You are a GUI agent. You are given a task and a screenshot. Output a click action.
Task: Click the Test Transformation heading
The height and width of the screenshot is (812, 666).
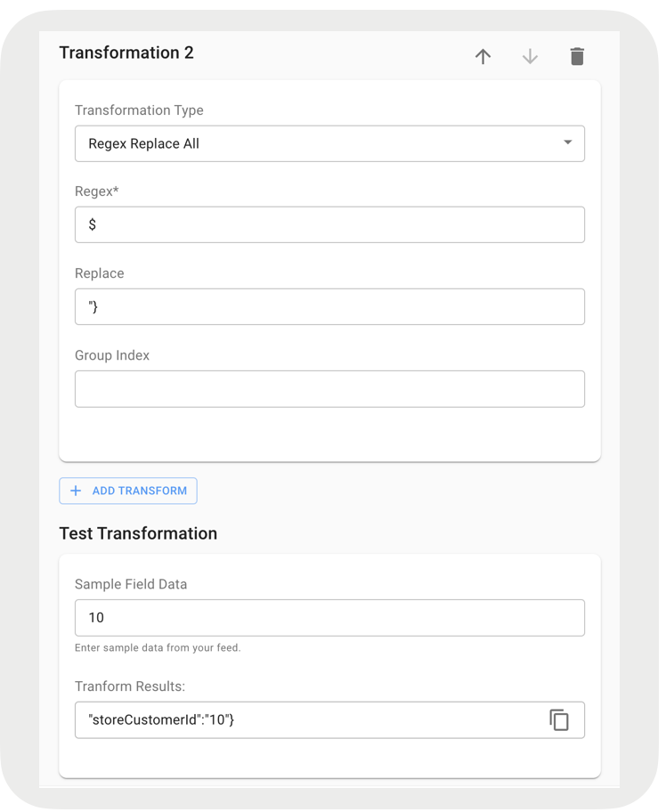138,533
